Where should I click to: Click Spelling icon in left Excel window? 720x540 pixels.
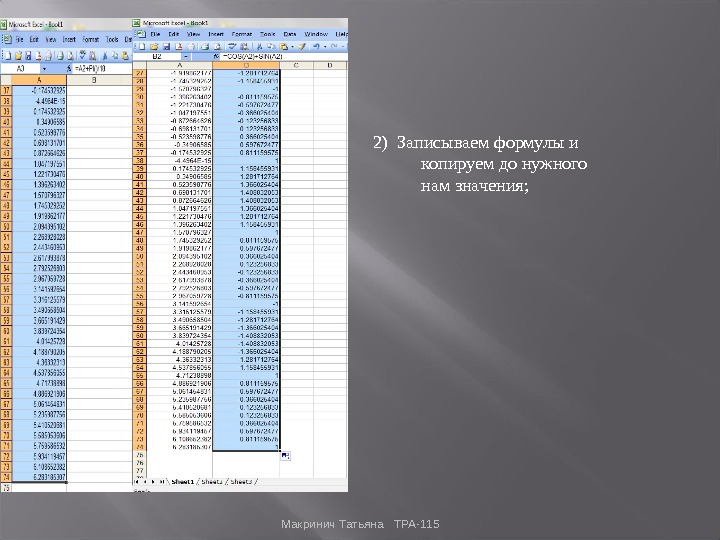83,55
